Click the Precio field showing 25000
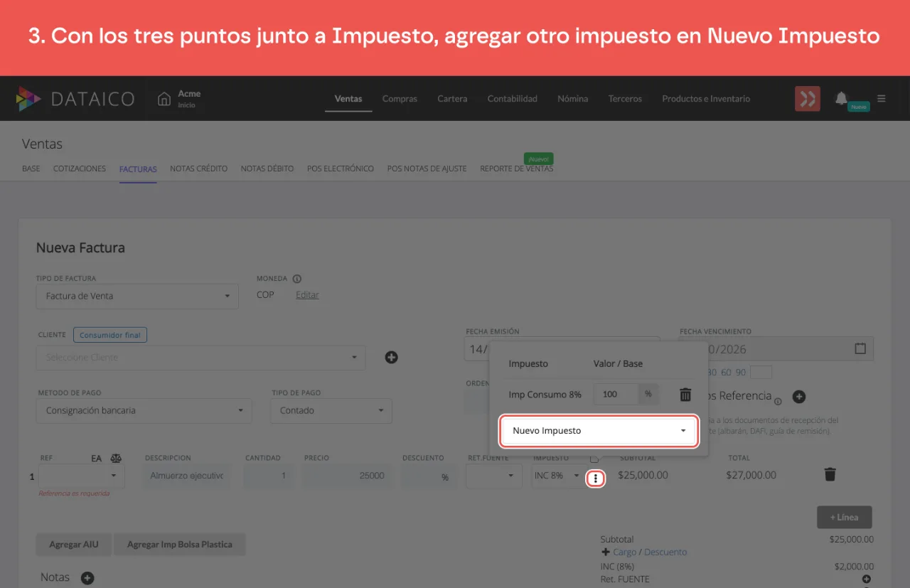The width and height of the screenshot is (910, 588). tap(348, 476)
